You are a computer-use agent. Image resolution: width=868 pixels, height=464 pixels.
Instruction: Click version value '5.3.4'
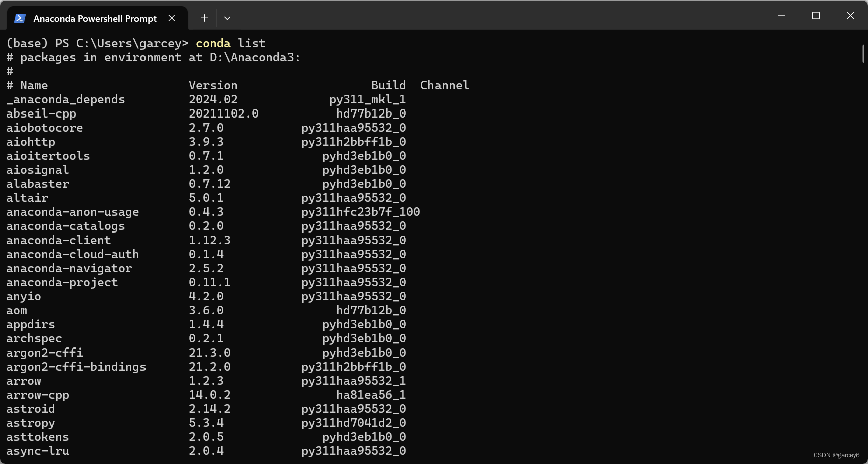pos(206,423)
